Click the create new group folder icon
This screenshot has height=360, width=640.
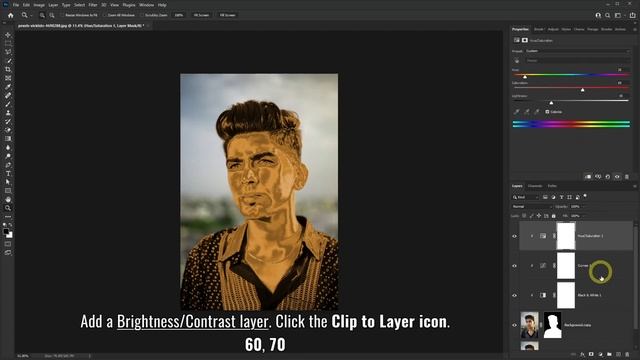[609, 355]
